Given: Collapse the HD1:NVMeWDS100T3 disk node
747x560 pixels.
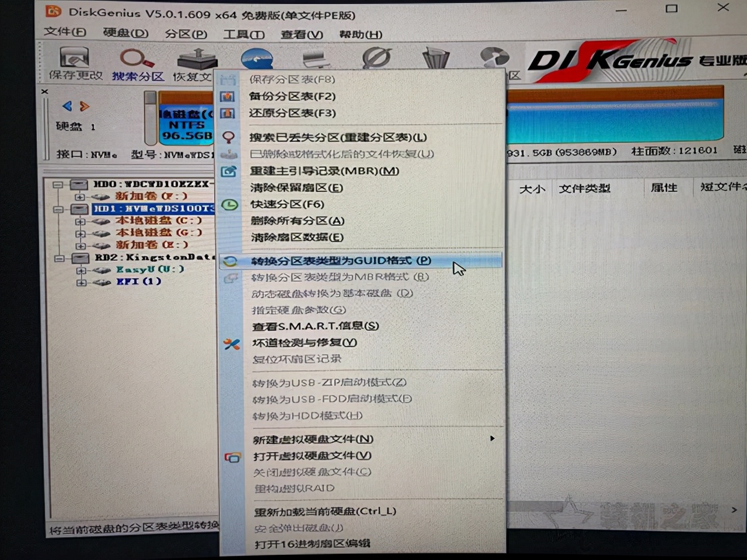Looking at the screenshot, I should (59, 209).
